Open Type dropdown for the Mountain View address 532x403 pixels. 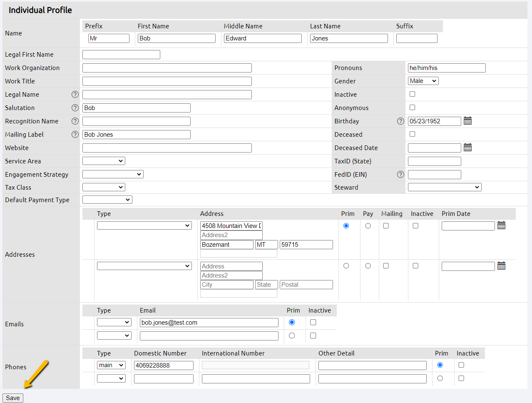pyautogui.click(x=144, y=225)
